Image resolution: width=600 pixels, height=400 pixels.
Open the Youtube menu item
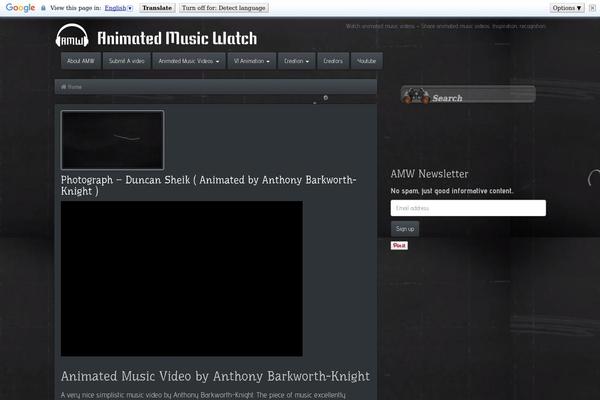click(x=367, y=61)
